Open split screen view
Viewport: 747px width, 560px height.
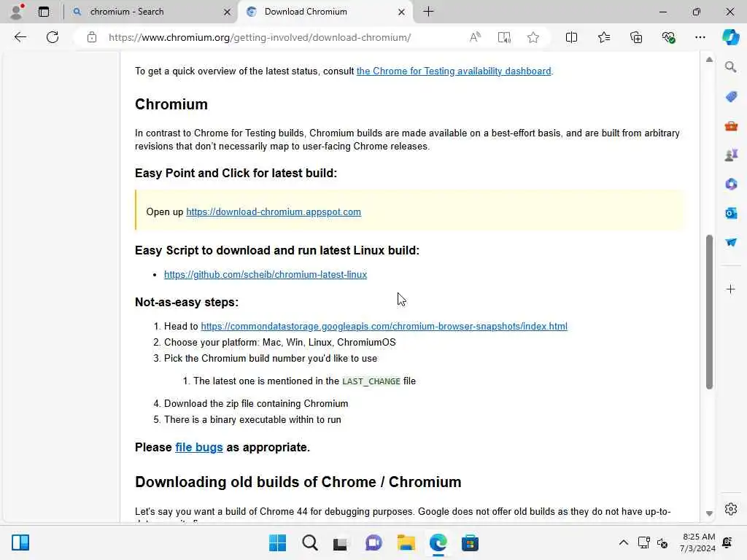coord(571,37)
